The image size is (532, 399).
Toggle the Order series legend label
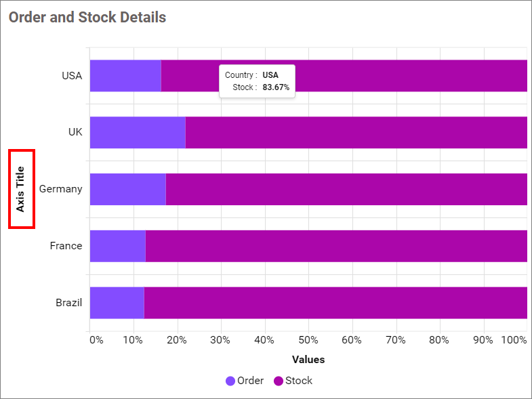pos(250,381)
